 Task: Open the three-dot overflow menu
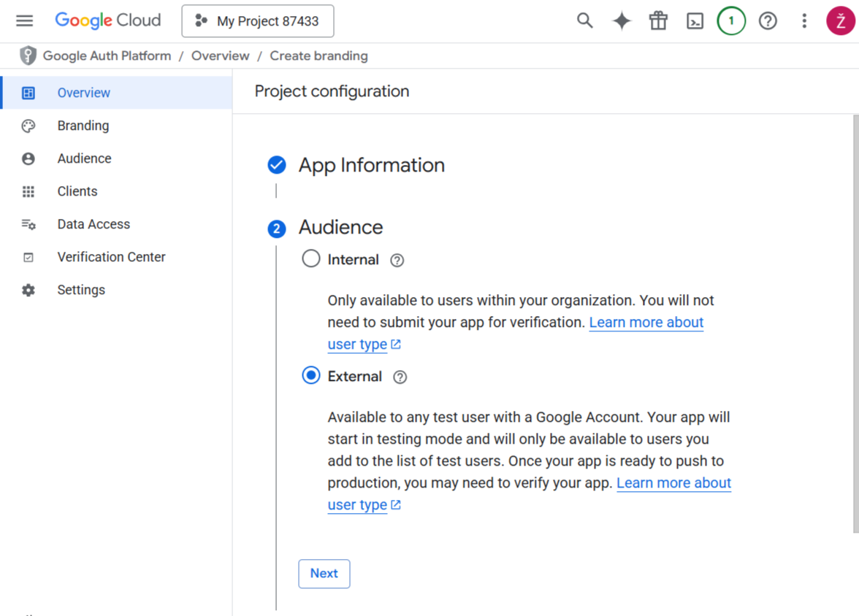point(803,20)
